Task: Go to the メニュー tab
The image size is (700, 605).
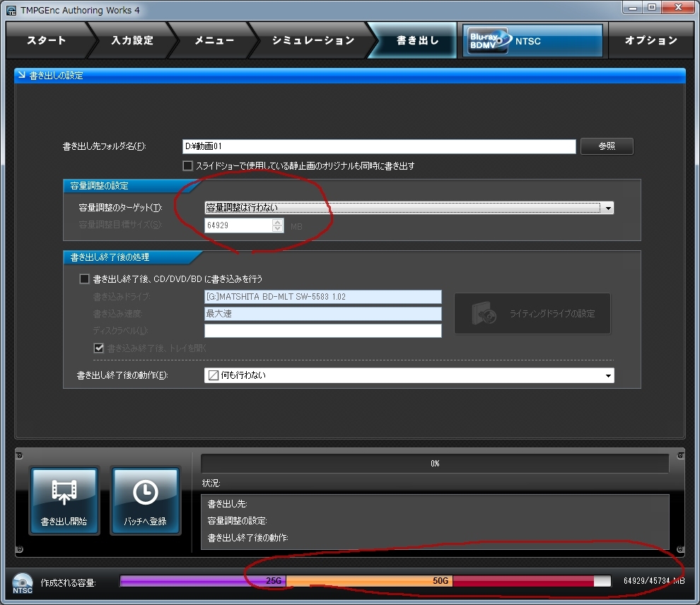Action: 214,40
